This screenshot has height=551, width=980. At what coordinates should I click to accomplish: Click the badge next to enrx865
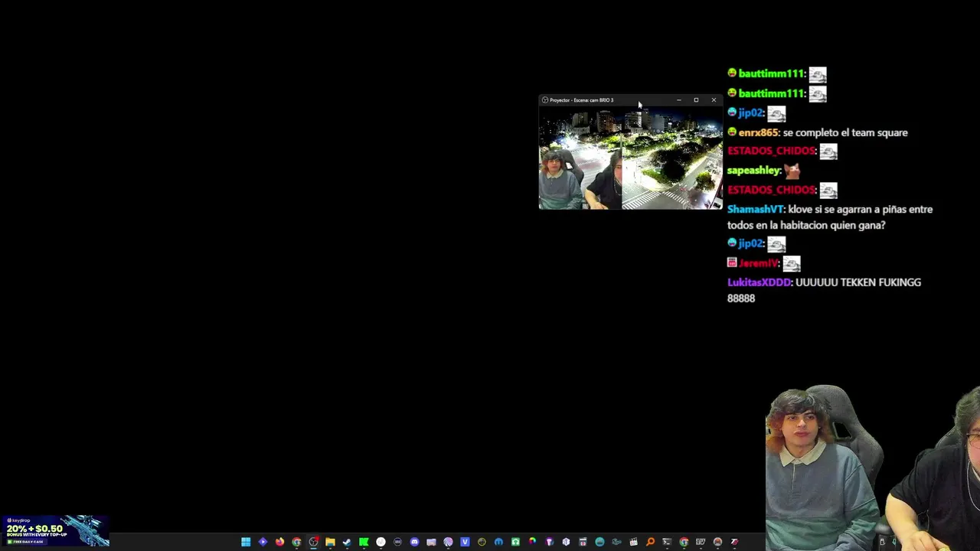(732, 132)
